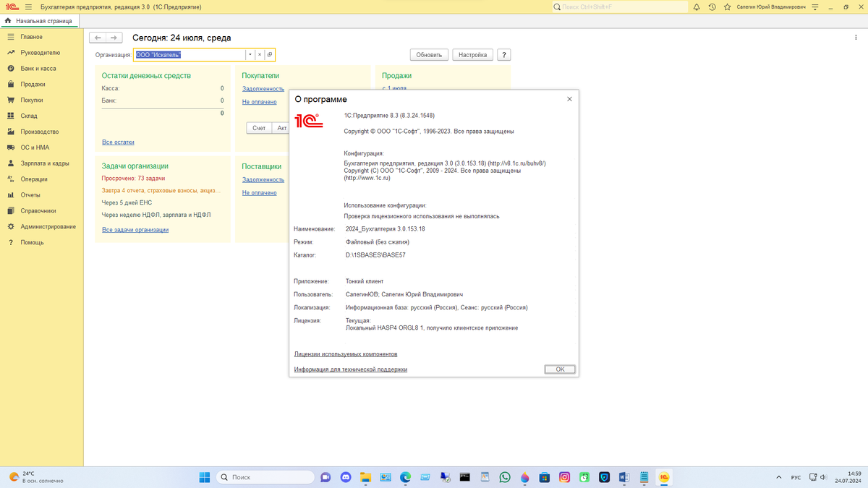Image resolution: width=868 pixels, height=488 pixels.
Task: Open selected organization card icon
Action: (x=269, y=55)
